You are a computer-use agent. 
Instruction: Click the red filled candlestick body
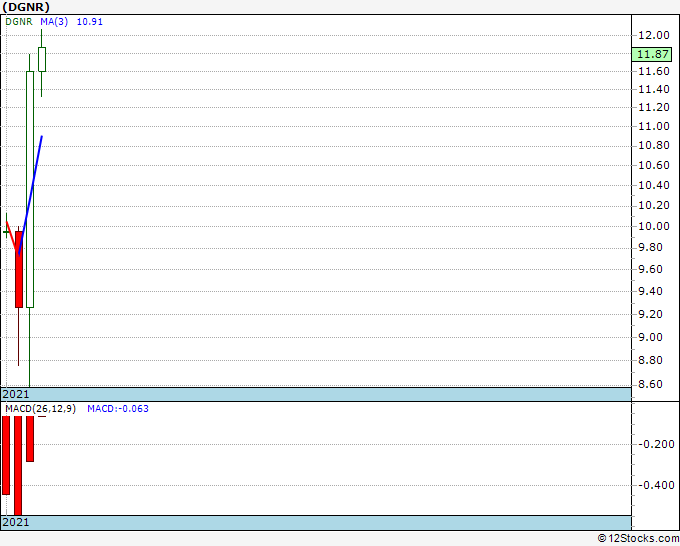[19, 269]
